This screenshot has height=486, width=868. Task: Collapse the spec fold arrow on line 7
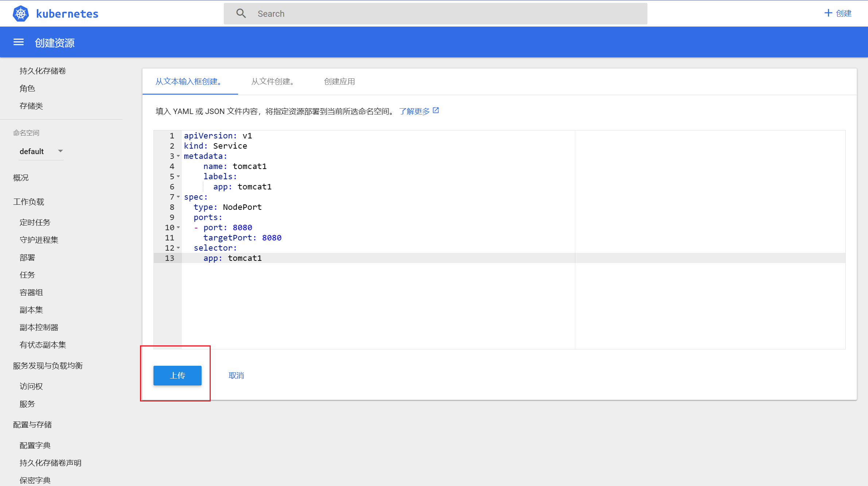point(178,197)
